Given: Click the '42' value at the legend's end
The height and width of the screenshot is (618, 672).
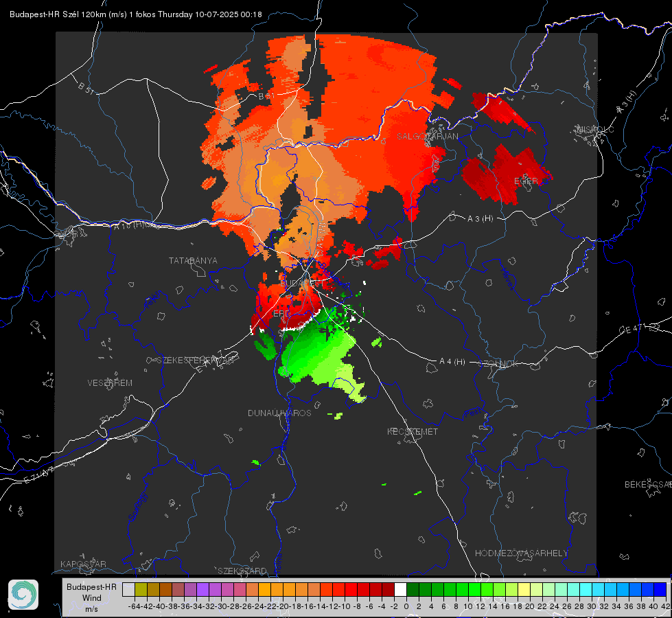Looking at the screenshot, I should [665, 606].
